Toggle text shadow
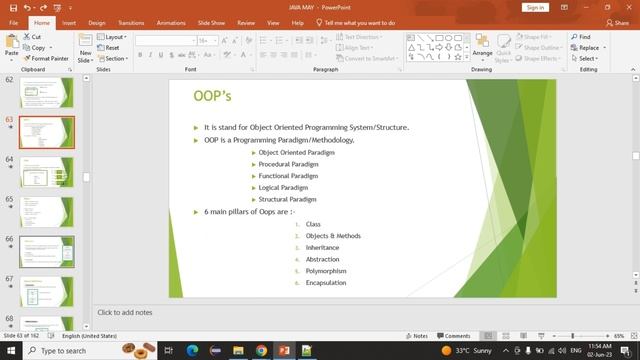Viewport: 640px width, 360px height. tap(171, 55)
